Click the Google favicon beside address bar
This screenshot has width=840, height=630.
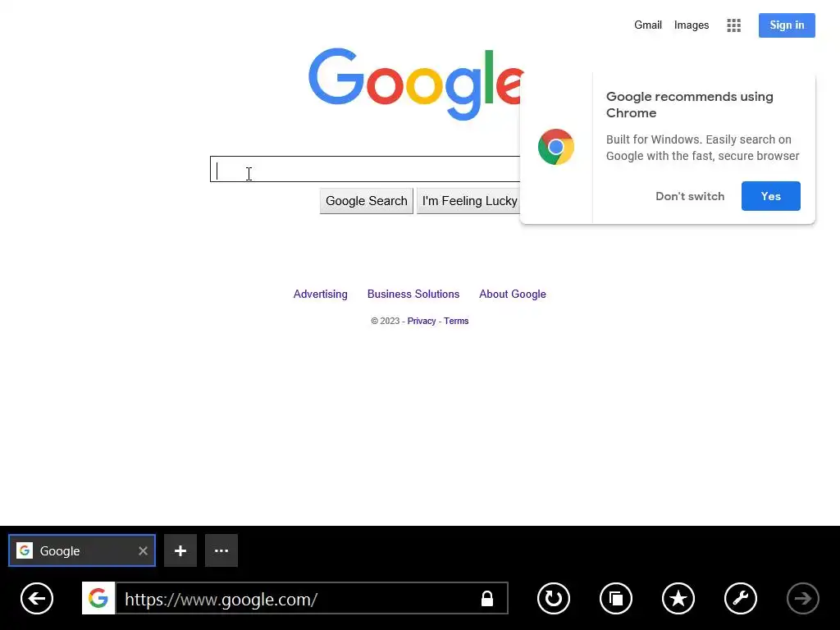(x=98, y=598)
